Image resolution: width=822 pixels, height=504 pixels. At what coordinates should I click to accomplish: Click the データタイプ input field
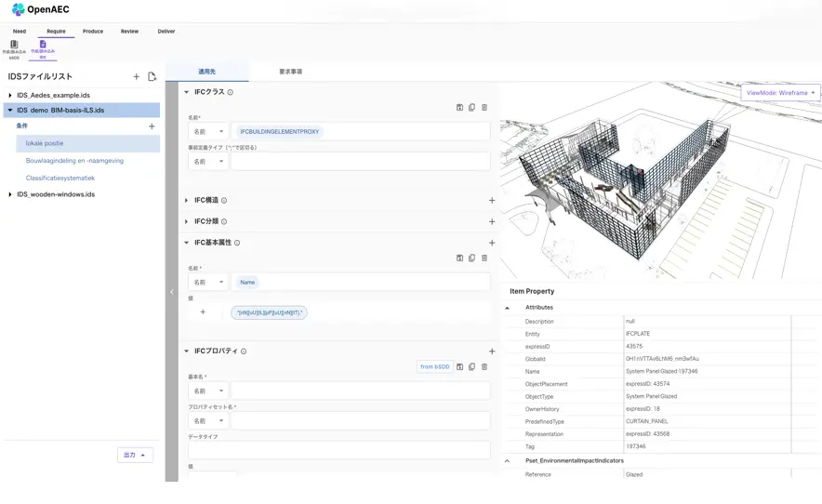pos(339,450)
